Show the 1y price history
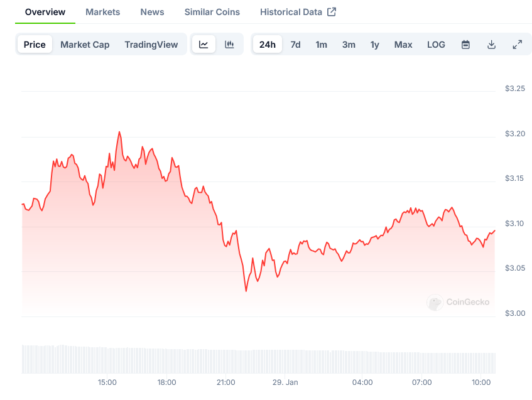The height and width of the screenshot is (400, 532). click(374, 45)
